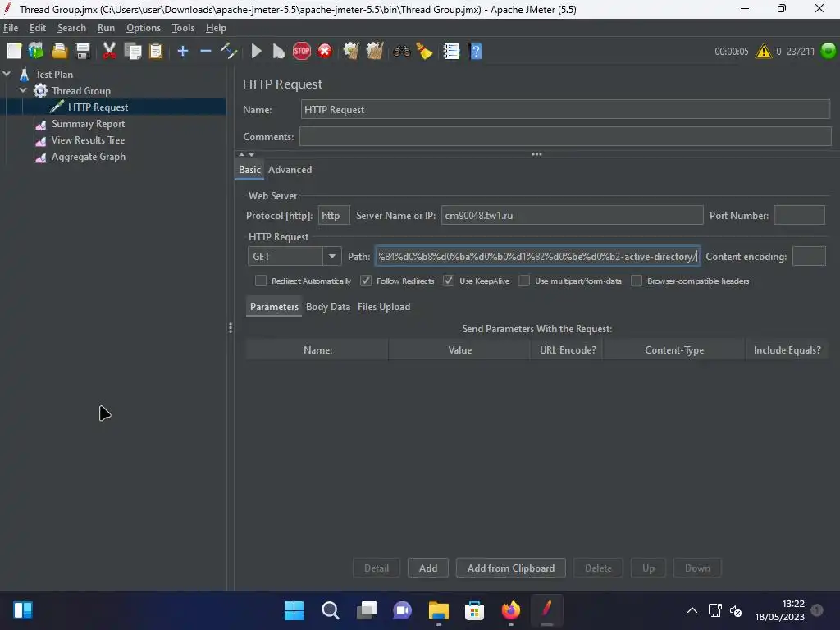The height and width of the screenshot is (630, 840).
Task: Click the Clear All brooms icon
Action: pos(374,52)
